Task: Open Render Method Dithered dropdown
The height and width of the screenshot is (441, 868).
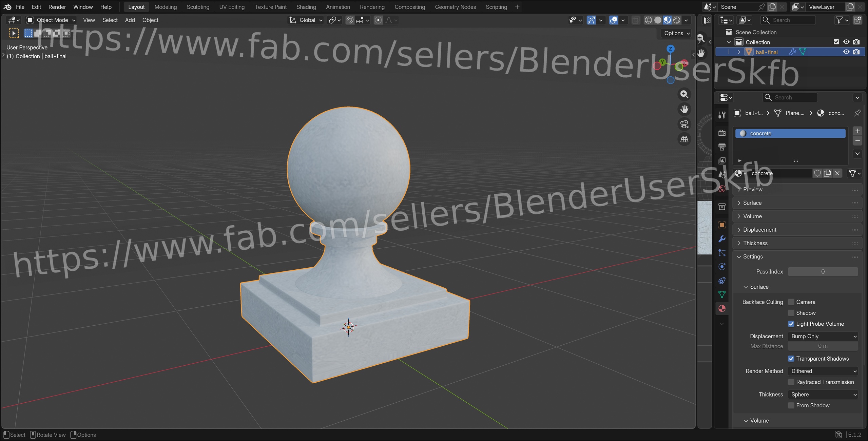Action: (823, 371)
